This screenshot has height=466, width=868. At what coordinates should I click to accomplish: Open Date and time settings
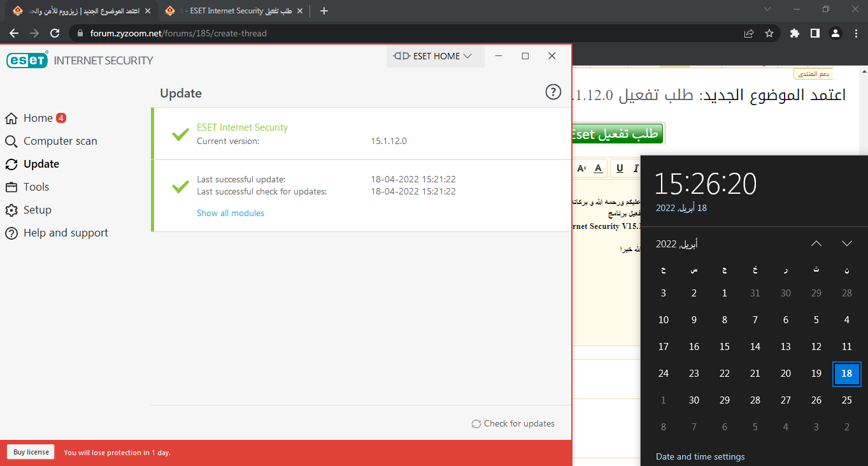(x=700, y=456)
